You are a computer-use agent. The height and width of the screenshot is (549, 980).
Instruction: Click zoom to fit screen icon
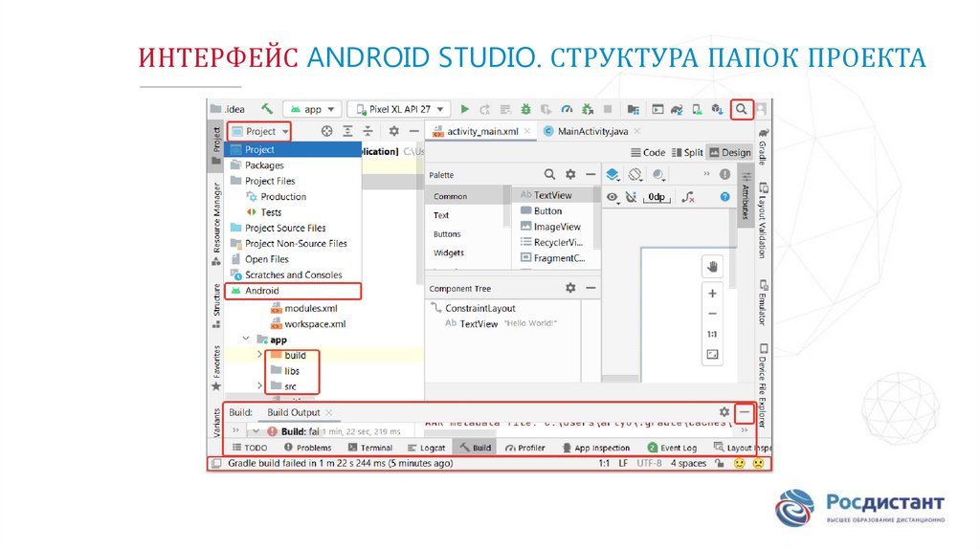[x=712, y=354]
